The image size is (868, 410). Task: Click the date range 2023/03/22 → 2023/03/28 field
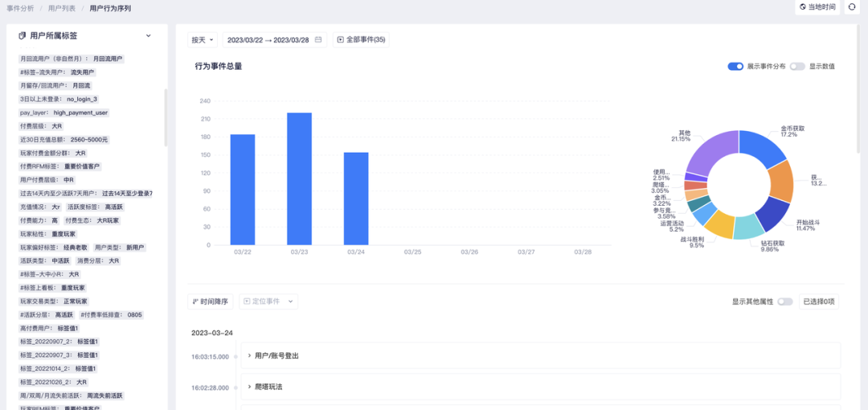[x=275, y=40]
